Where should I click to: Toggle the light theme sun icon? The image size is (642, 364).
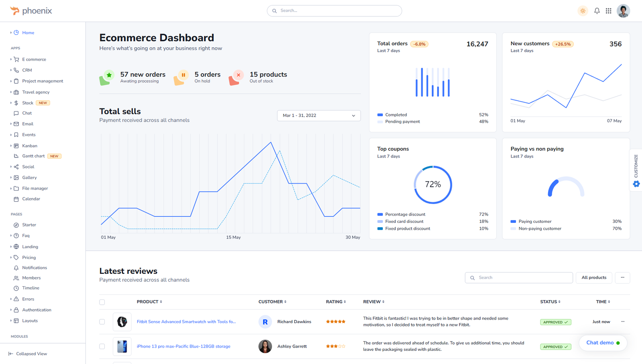(583, 11)
